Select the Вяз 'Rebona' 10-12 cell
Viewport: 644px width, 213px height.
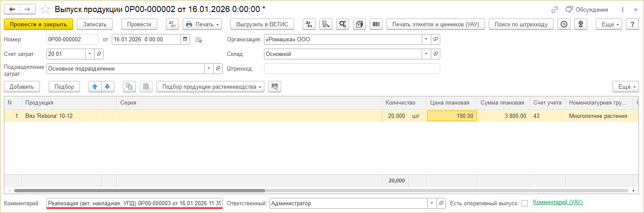pos(61,116)
